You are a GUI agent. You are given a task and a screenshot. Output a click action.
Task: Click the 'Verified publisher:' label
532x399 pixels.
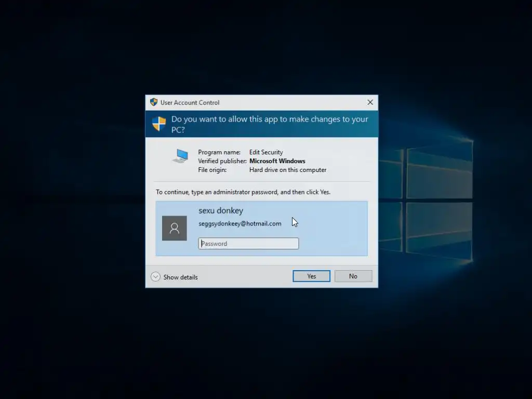click(222, 161)
